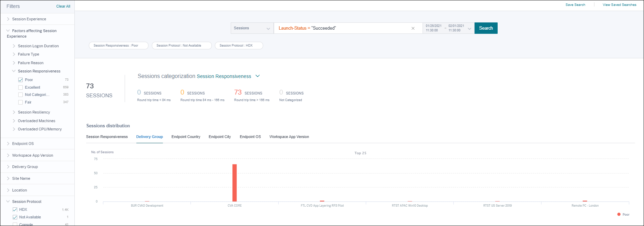The image size is (644, 226).
Task: Expand the Delivery Group filter section
Action: [x=25, y=167]
